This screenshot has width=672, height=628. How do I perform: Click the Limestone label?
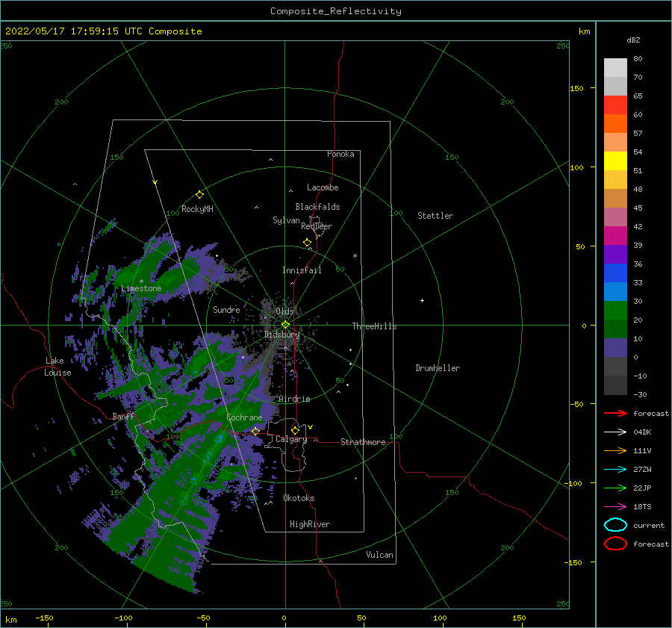141,288
